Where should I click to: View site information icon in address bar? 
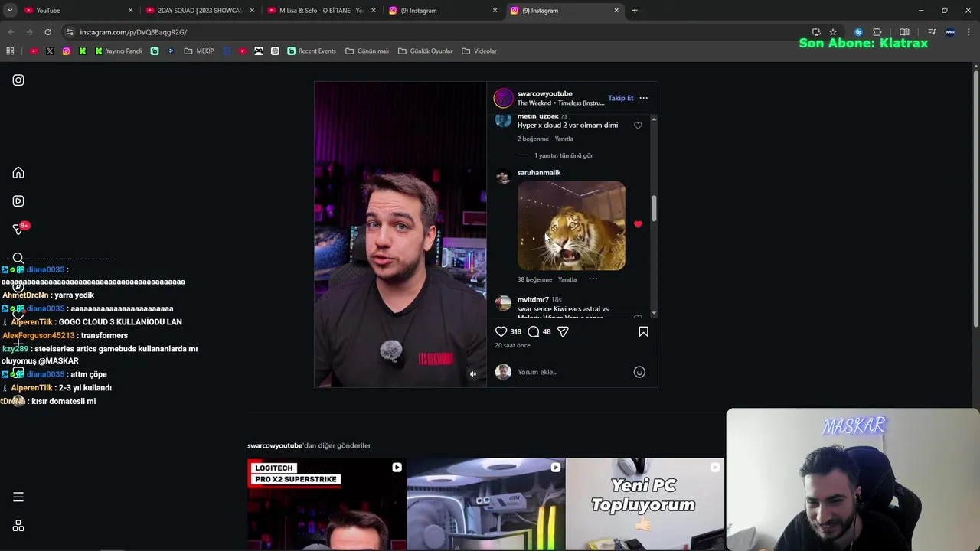70,32
